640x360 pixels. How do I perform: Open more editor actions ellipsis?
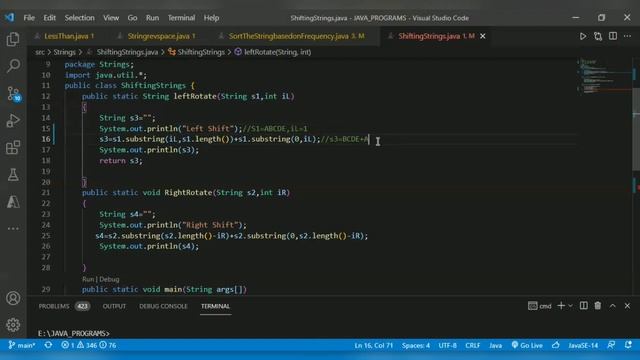(x=627, y=36)
